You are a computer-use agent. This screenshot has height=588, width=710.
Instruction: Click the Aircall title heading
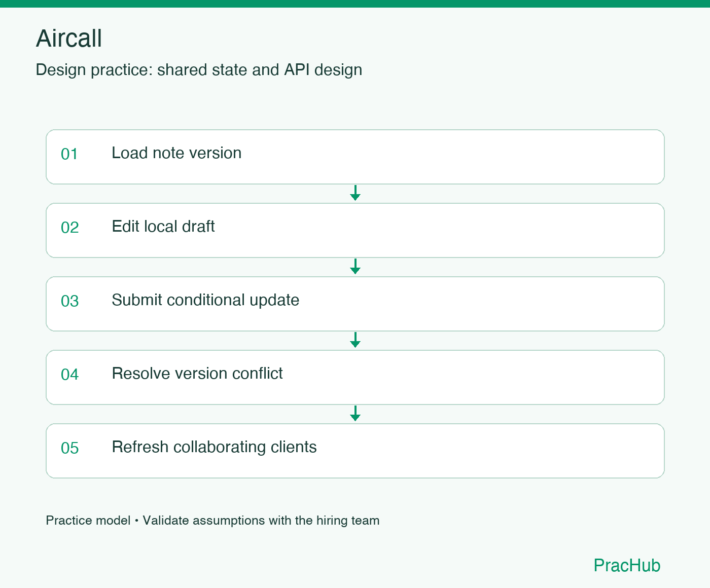pyautogui.click(x=69, y=39)
